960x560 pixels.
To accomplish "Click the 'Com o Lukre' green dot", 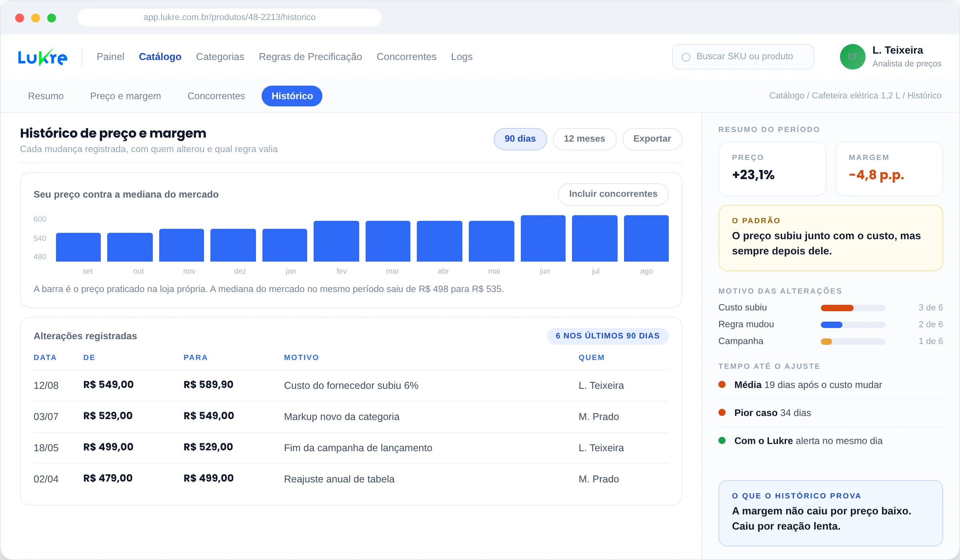I will click(x=722, y=440).
